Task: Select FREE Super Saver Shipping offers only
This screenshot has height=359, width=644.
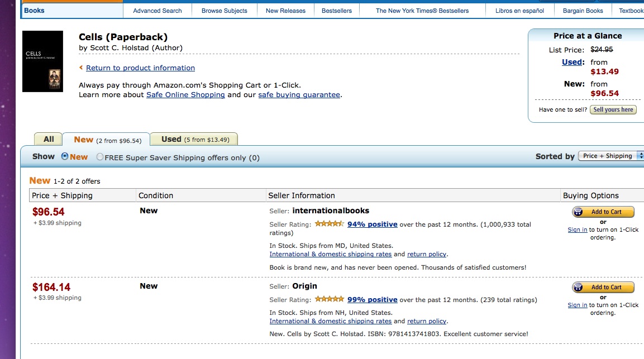Action: pos(100,157)
